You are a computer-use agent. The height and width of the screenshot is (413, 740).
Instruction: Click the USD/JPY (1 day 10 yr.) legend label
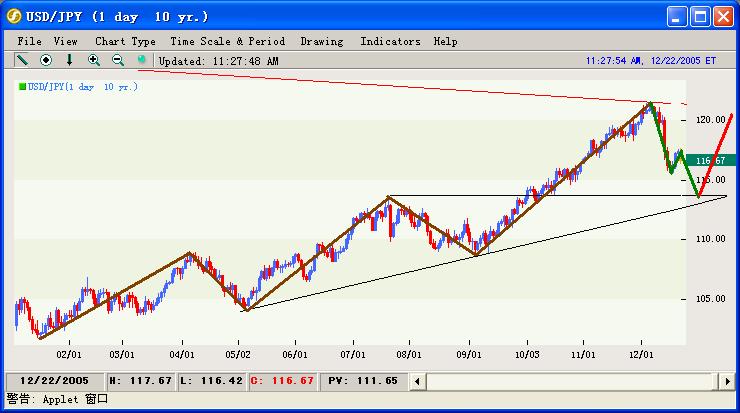tap(83, 87)
